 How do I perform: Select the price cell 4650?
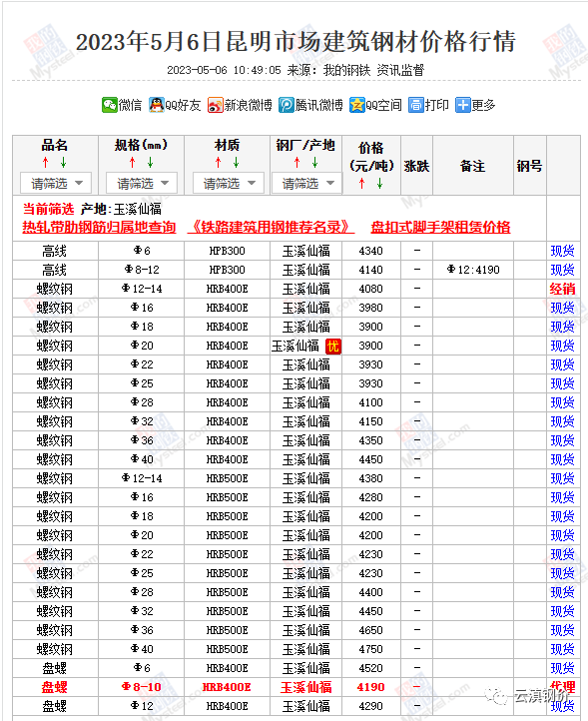(371, 630)
